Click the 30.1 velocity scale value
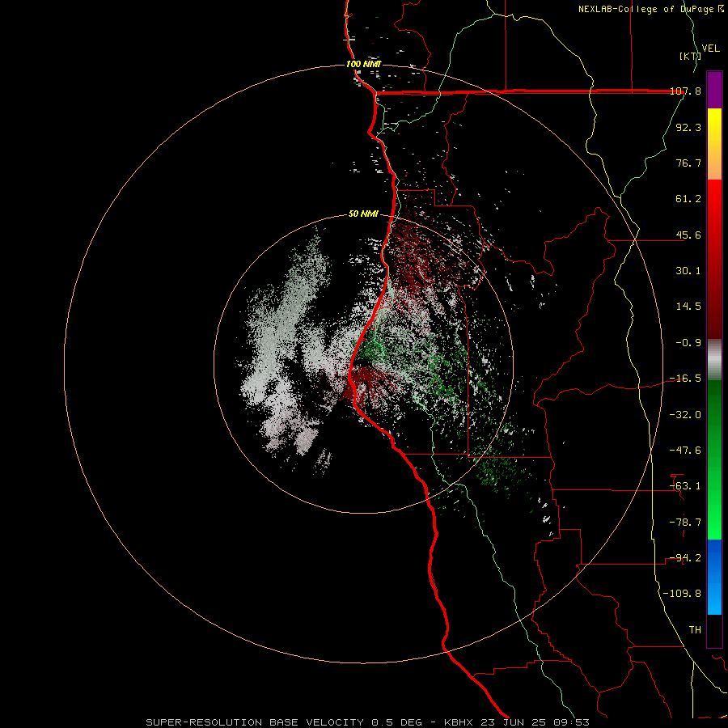Screen dimensions: 728x728 688,271
